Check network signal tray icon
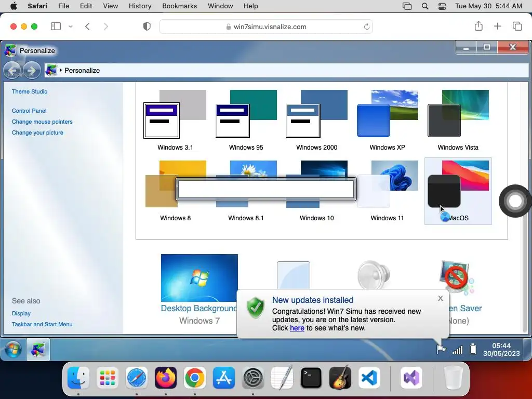The width and height of the screenshot is (532, 399). click(457, 350)
